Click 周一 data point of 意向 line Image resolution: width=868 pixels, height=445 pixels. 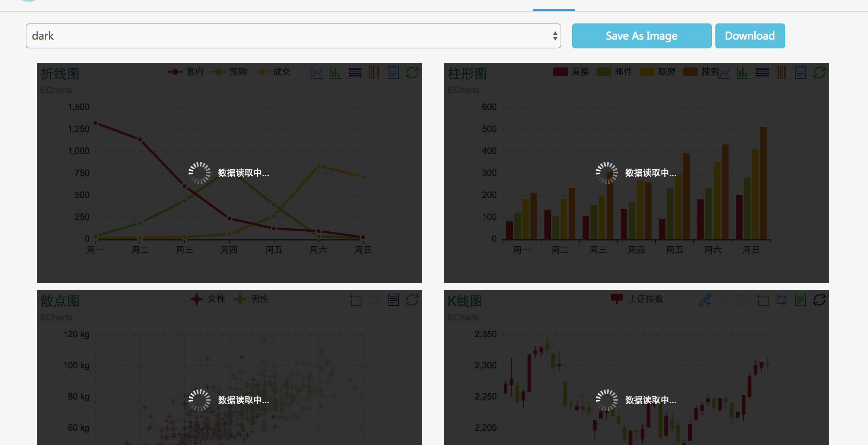[95, 123]
